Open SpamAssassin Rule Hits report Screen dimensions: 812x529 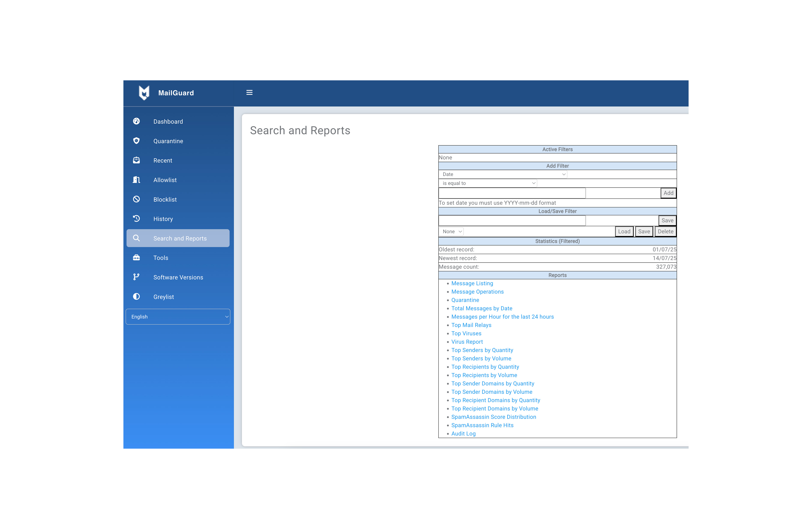point(482,425)
